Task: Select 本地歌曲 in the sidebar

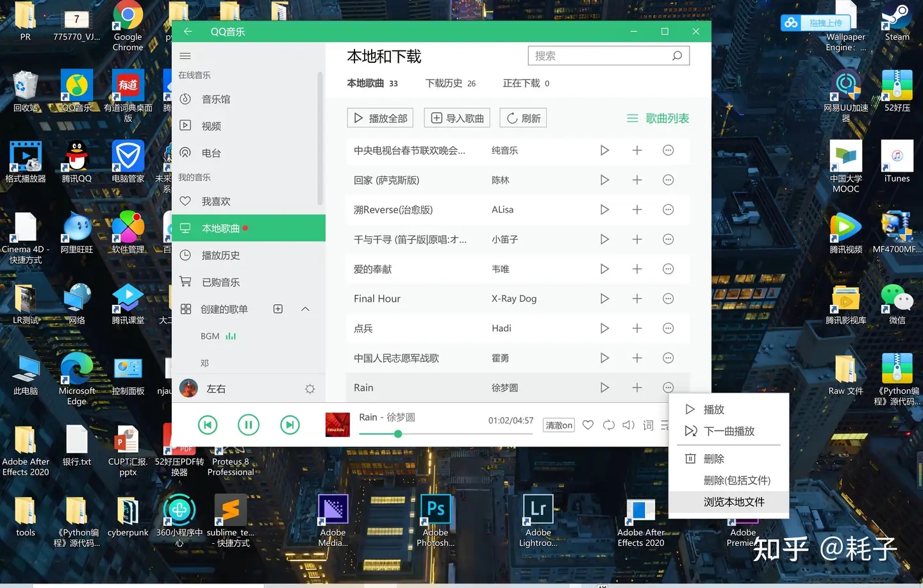Action: (x=249, y=228)
